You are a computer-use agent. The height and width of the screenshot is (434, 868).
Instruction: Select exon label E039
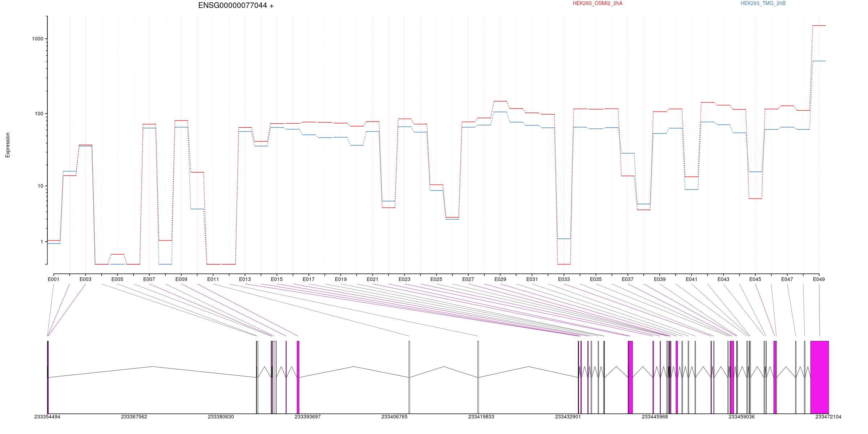coord(660,279)
